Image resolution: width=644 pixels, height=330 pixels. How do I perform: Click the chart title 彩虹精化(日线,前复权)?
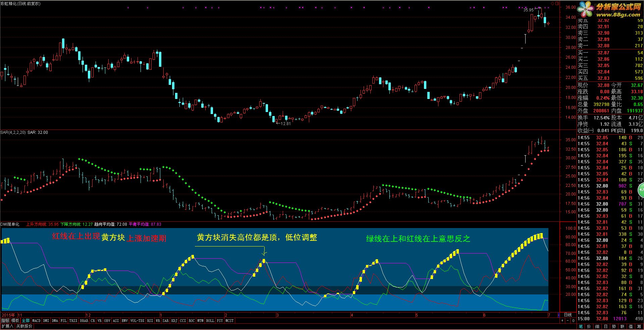21,4
